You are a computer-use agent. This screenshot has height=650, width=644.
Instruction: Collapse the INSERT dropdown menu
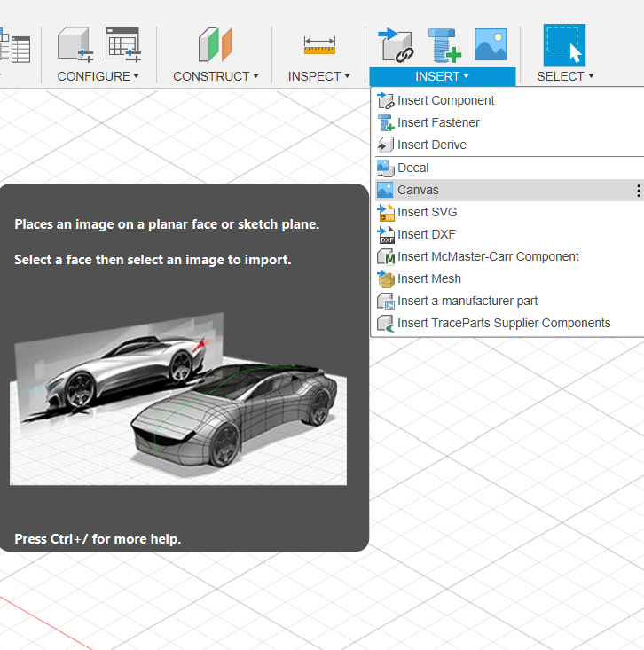(442, 76)
